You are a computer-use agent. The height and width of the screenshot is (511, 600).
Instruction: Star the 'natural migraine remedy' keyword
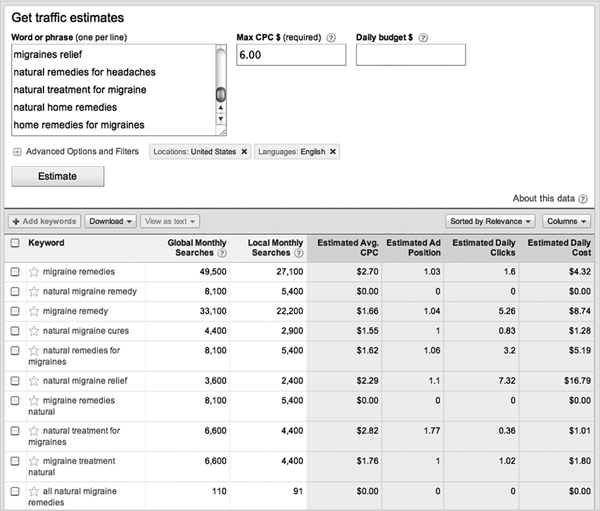point(34,292)
